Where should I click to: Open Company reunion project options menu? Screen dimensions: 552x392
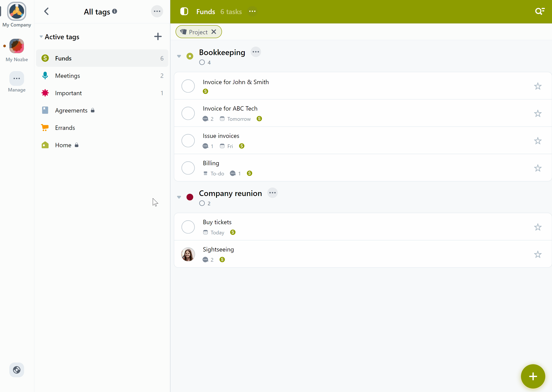273,193
